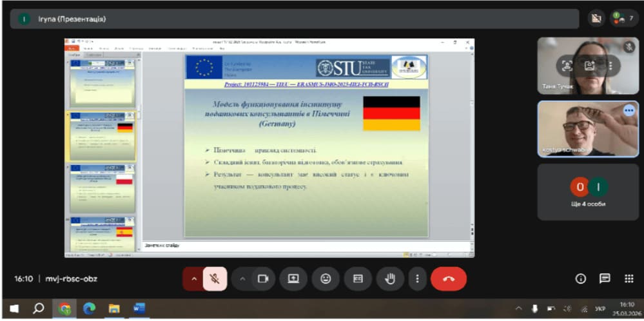Open more options three-dot menu in call bar
The image size is (644, 321).
(x=418, y=278)
